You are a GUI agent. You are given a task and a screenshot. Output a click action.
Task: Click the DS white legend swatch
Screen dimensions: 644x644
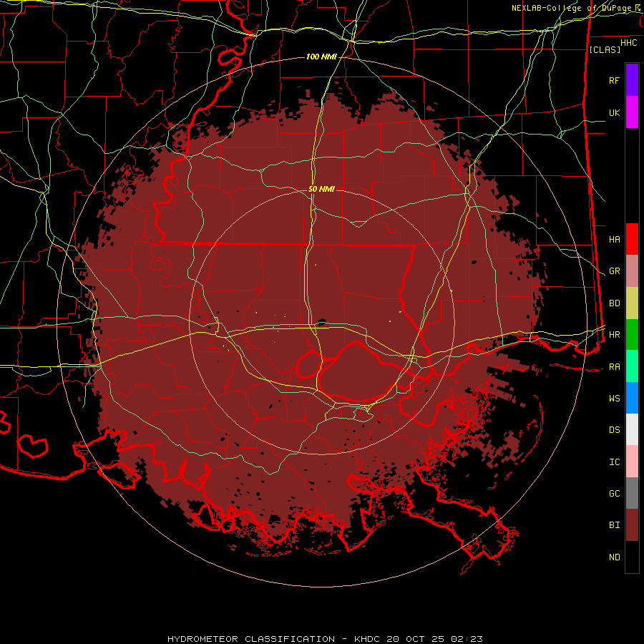[x=632, y=429]
